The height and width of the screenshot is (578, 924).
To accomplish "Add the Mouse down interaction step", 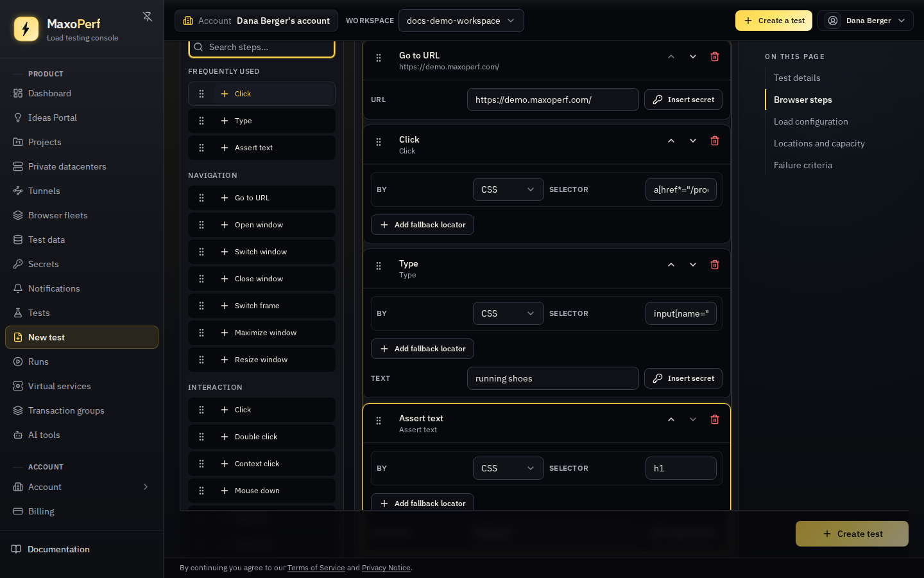I will click(x=262, y=491).
